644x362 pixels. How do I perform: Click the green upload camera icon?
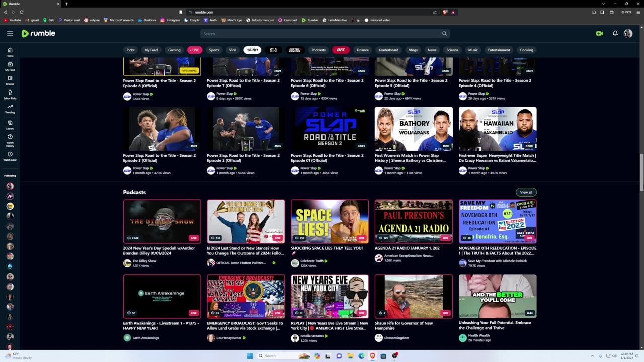599,34
